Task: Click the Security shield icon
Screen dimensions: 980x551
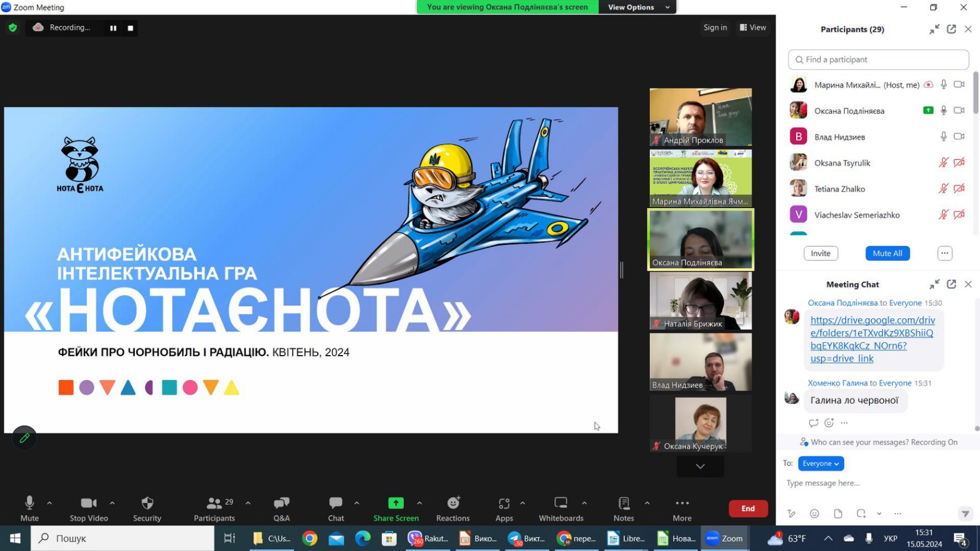Action: (147, 508)
